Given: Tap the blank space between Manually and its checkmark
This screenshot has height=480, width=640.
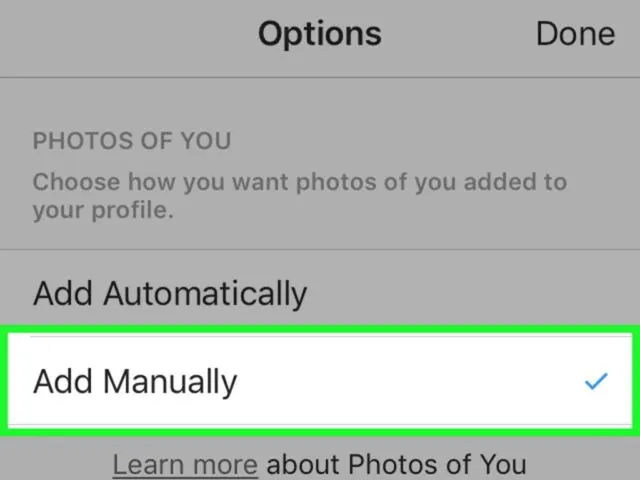Looking at the screenshot, I should [408, 382].
